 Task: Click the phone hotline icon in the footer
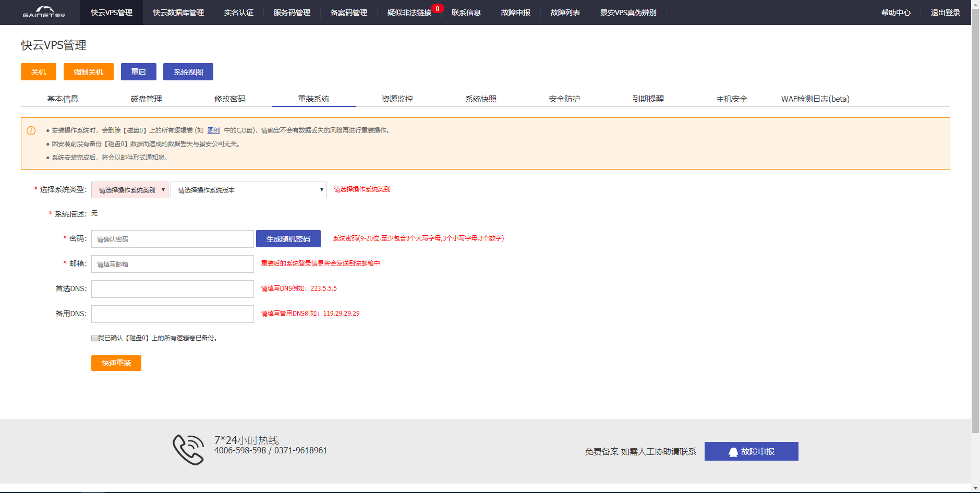(188, 449)
